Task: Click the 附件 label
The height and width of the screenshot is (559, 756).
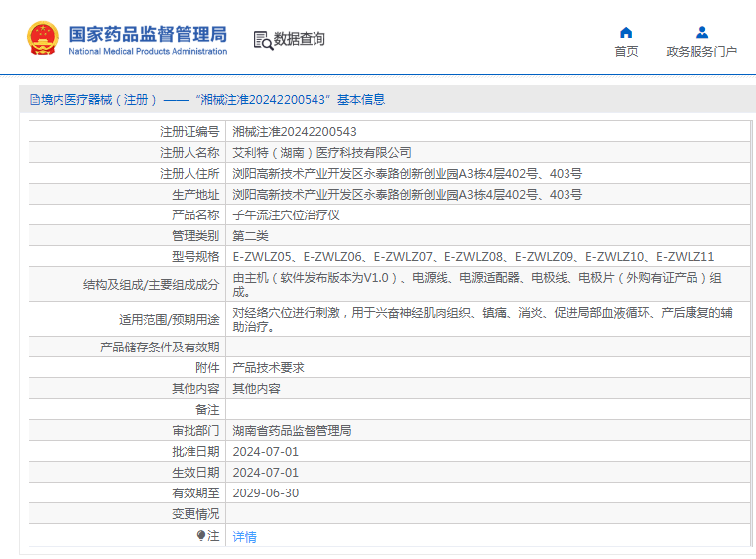Action: pos(207,368)
